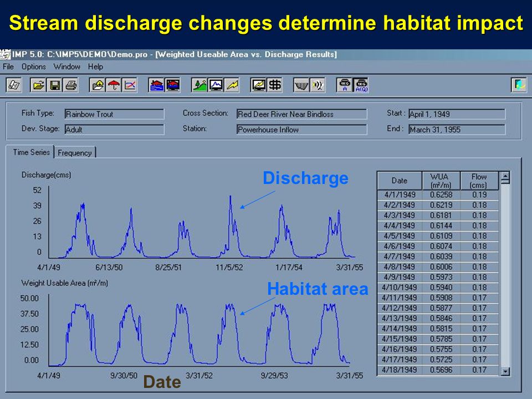The height and width of the screenshot is (399, 532).
Task: Select the WUA value 0.5696
Action: click(441, 370)
